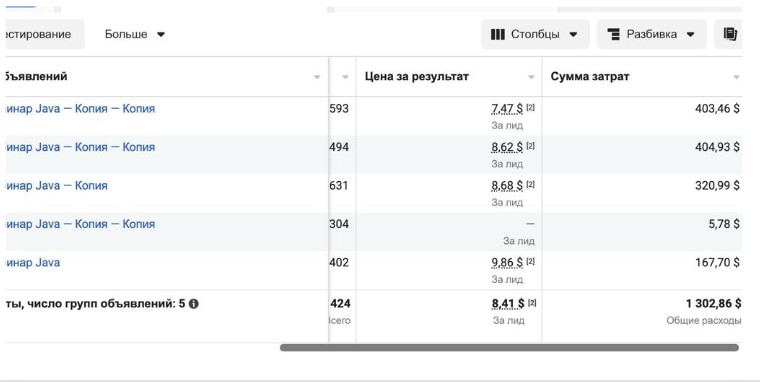Click the 8,41 $ total cost per result
Viewport: 760px width, 382px height.
[508, 304]
